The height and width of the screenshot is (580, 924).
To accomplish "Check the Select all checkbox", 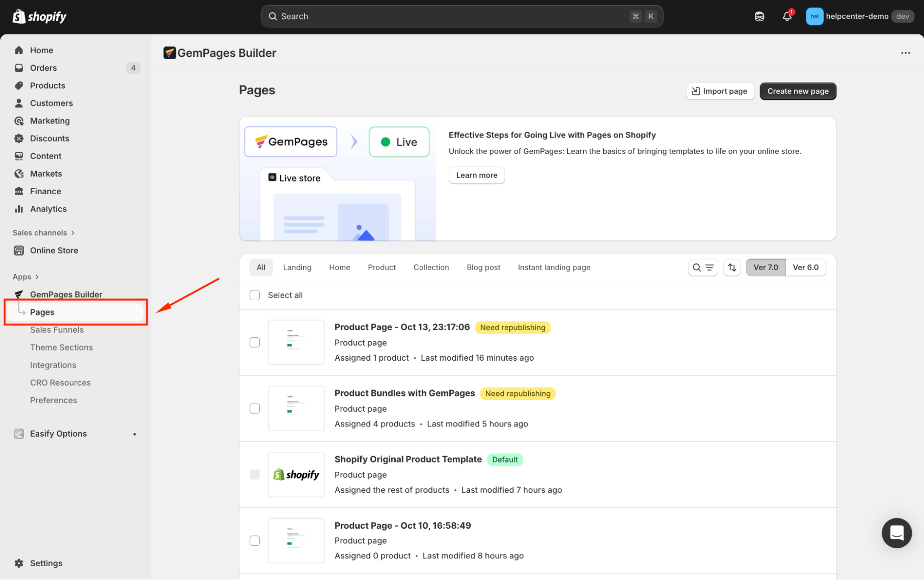I will [x=255, y=295].
